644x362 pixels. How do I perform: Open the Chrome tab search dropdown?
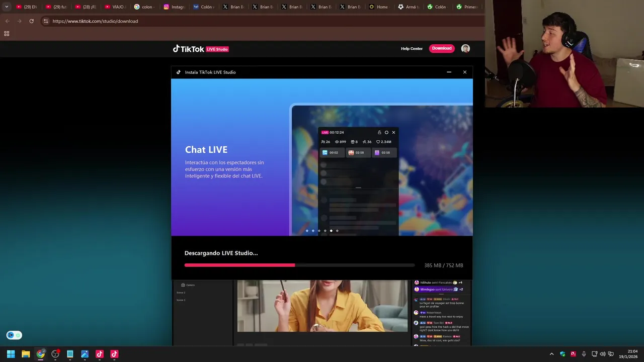click(x=7, y=7)
